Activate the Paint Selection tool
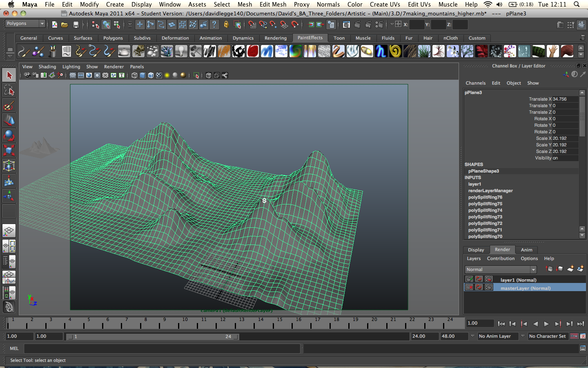Screen dimensions: 588x368 pyautogui.click(x=9, y=105)
